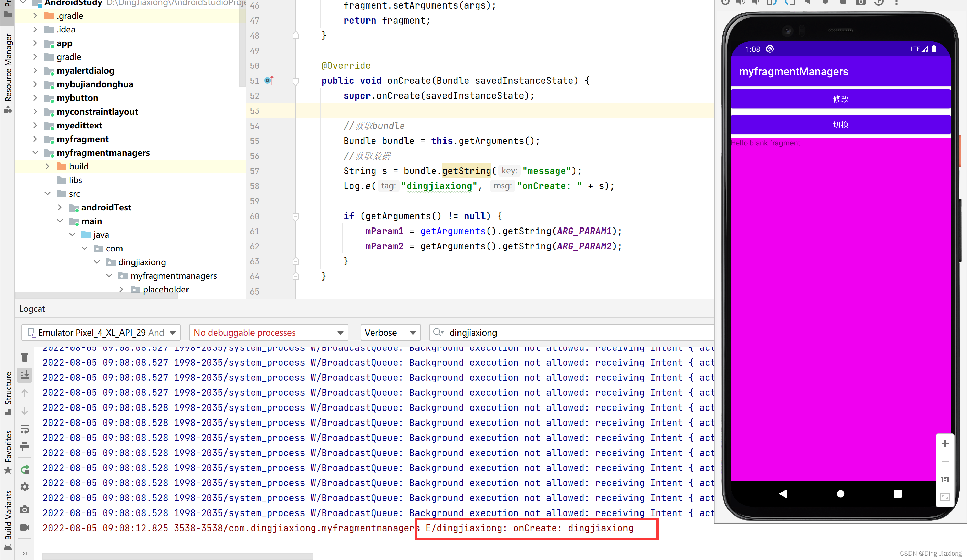This screenshot has height=560, width=967.
Task: Click the red onCreate log line
Action: (338, 528)
